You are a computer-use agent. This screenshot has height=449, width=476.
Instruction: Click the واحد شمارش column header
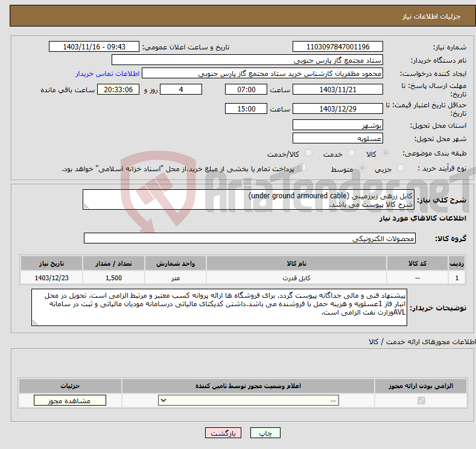click(176, 263)
